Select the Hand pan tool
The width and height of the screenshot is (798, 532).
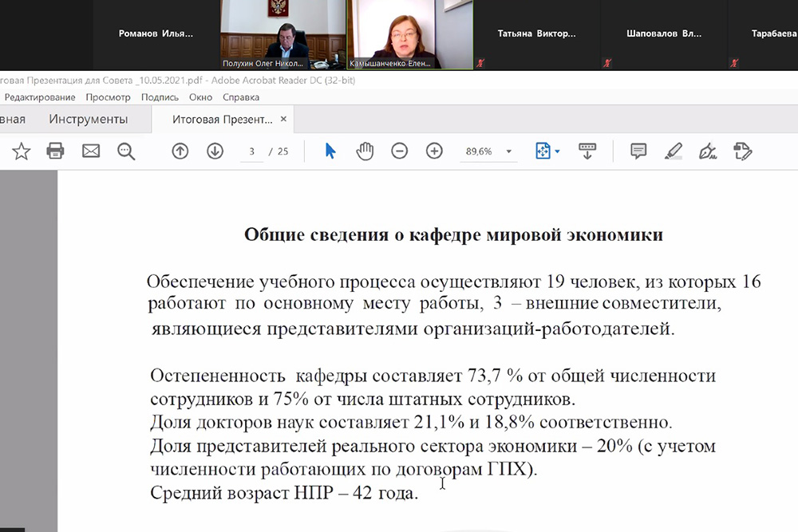[x=365, y=151]
